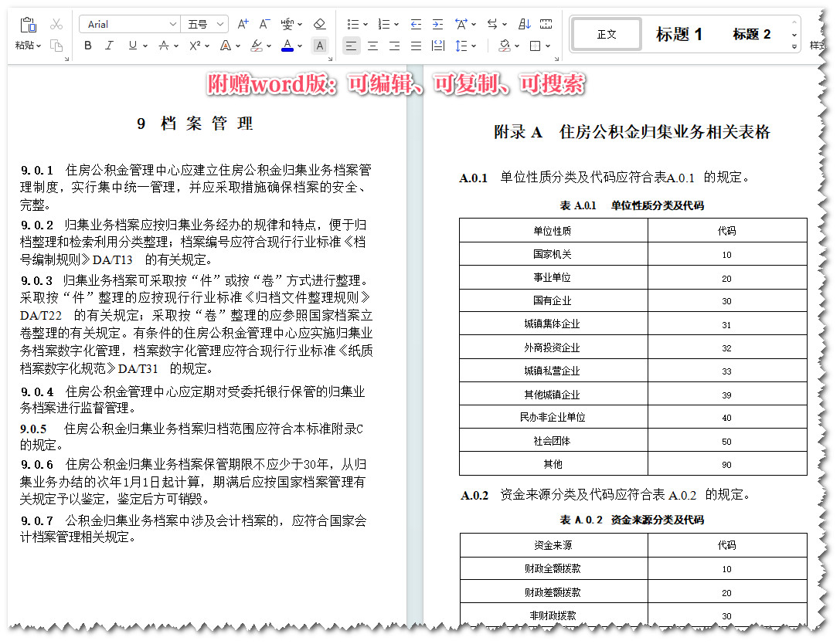Screen dimensions: 840x644
Task: Open the sort icon in the paragraph group
Action: 525,24
